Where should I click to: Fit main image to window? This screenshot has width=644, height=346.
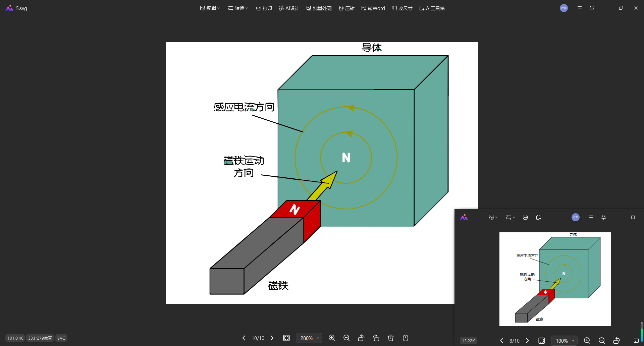point(286,338)
